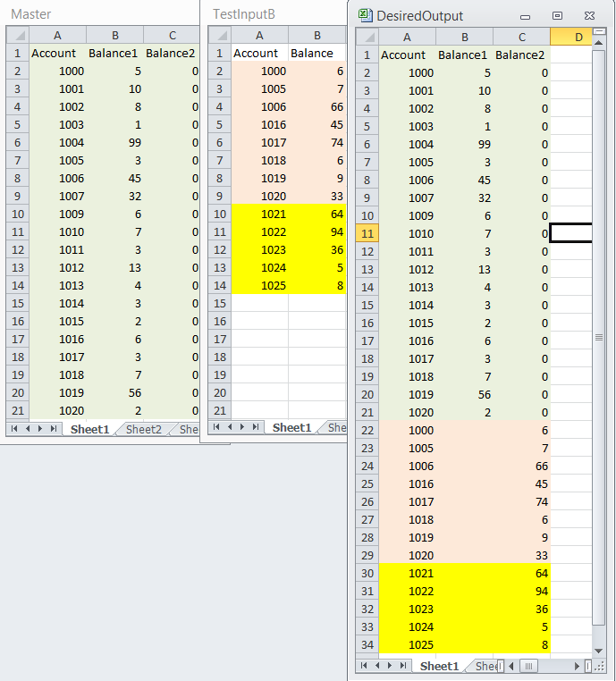Click Balance2 header cell in Master window
Viewport: 616px width, 681px height.
(172, 53)
